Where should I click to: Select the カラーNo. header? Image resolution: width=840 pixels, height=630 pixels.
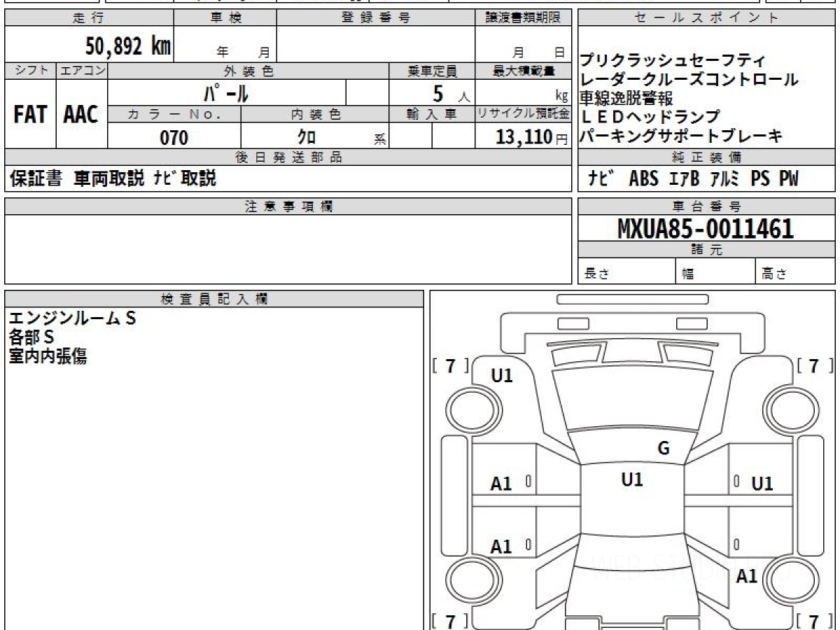click(x=174, y=114)
